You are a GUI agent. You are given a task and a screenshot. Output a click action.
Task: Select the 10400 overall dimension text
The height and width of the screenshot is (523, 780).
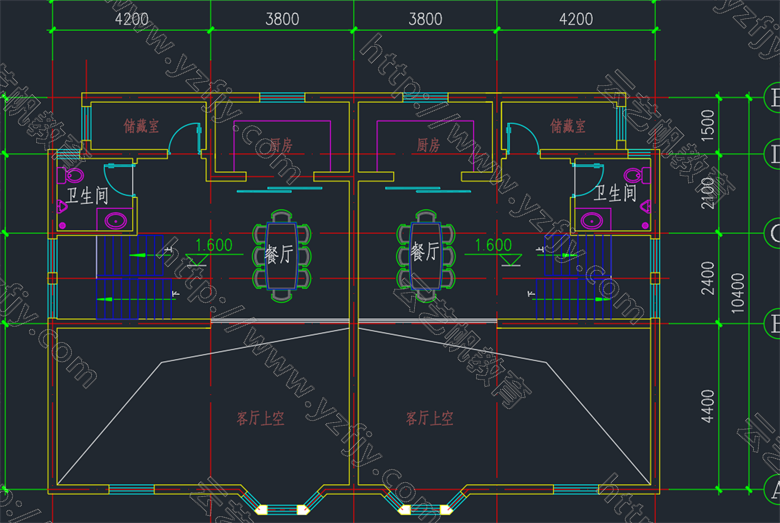(738, 294)
